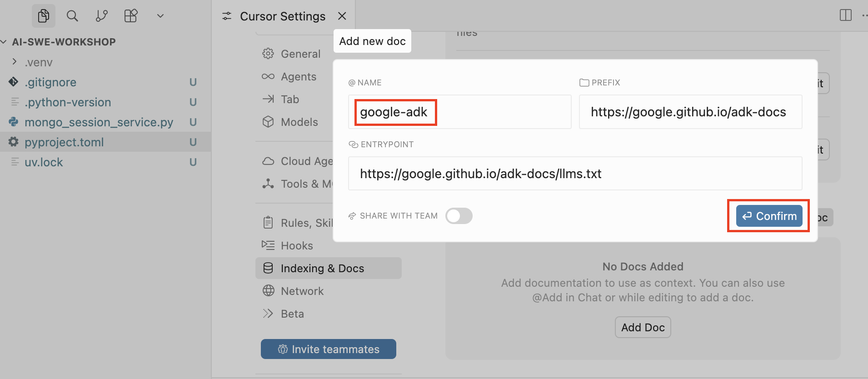The width and height of the screenshot is (868, 379).
Task: Focus the PREFIX URL input field
Action: click(x=691, y=112)
